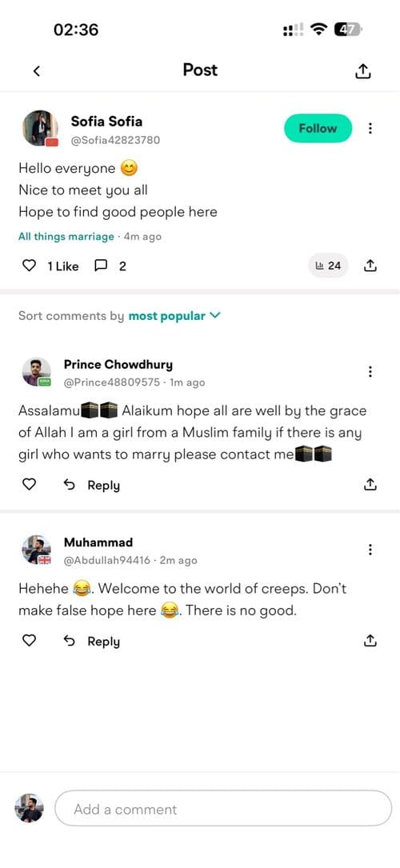Open options menu on Prince Chowdhury's comment
Screen dimensions: 400x868
point(370,371)
